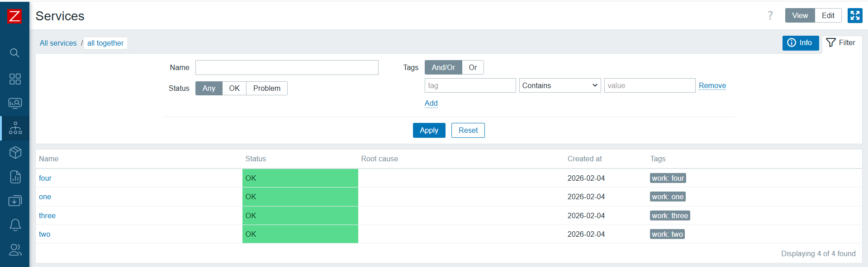Click the green OK status cell for four
The image size is (868, 267).
pyautogui.click(x=300, y=178)
